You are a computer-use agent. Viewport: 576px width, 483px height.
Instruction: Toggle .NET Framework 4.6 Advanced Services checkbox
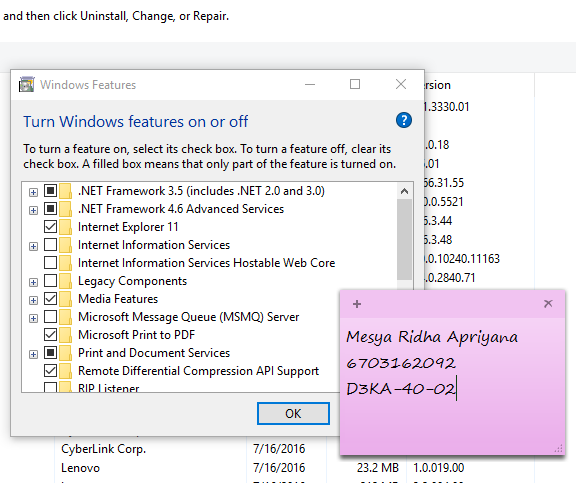point(50,209)
